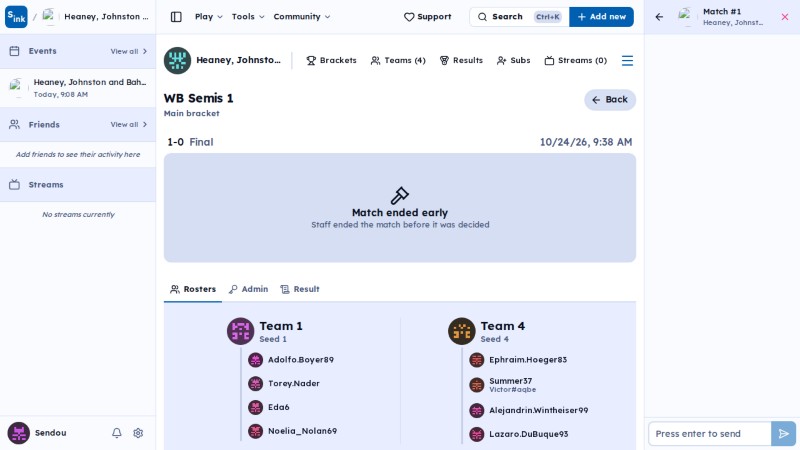The height and width of the screenshot is (450, 800).
Task: Open notifications bell
Action: coord(117,433)
